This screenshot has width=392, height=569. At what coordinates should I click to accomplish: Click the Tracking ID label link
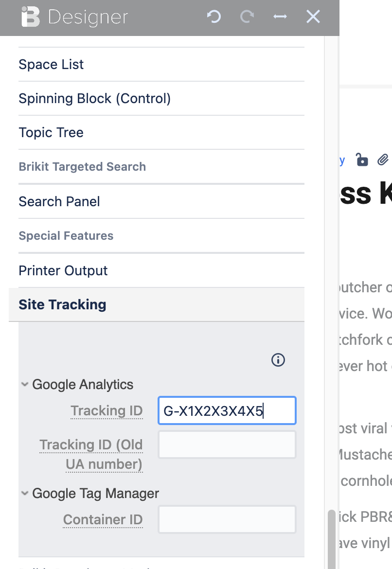click(x=107, y=411)
